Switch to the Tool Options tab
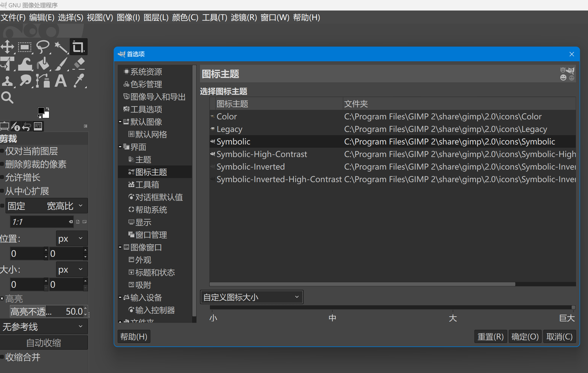 click(4, 126)
